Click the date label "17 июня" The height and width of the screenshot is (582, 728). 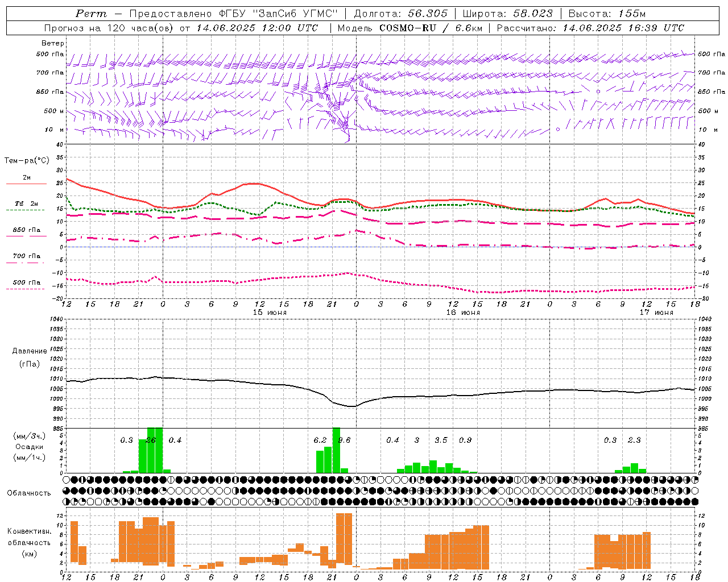[x=656, y=313]
